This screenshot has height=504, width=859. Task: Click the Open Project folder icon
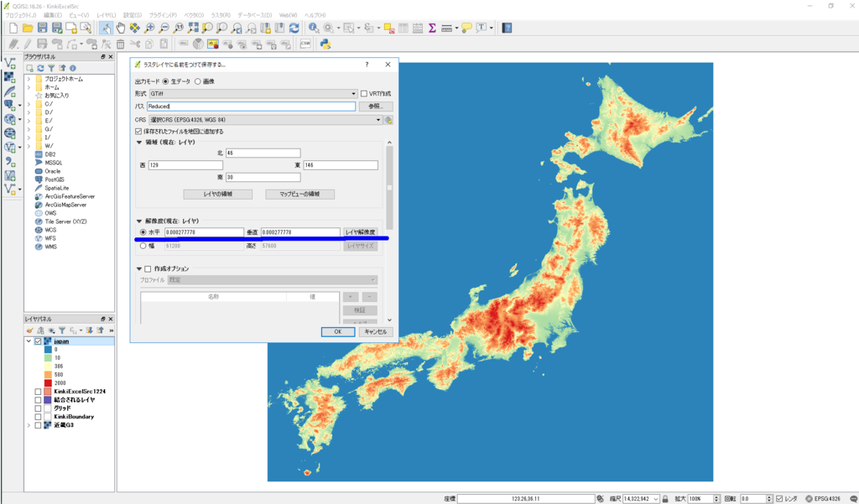click(x=28, y=28)
